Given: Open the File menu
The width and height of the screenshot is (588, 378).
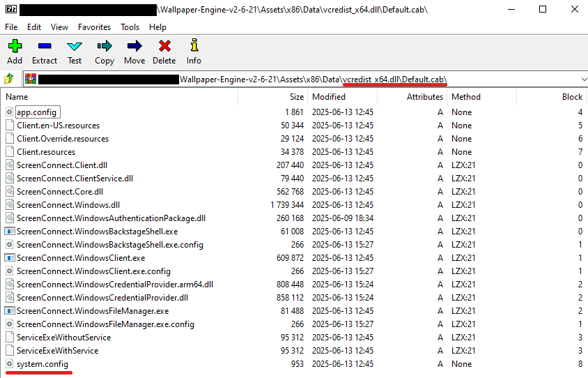Looking at the screenshot, I should click(11, 27).
